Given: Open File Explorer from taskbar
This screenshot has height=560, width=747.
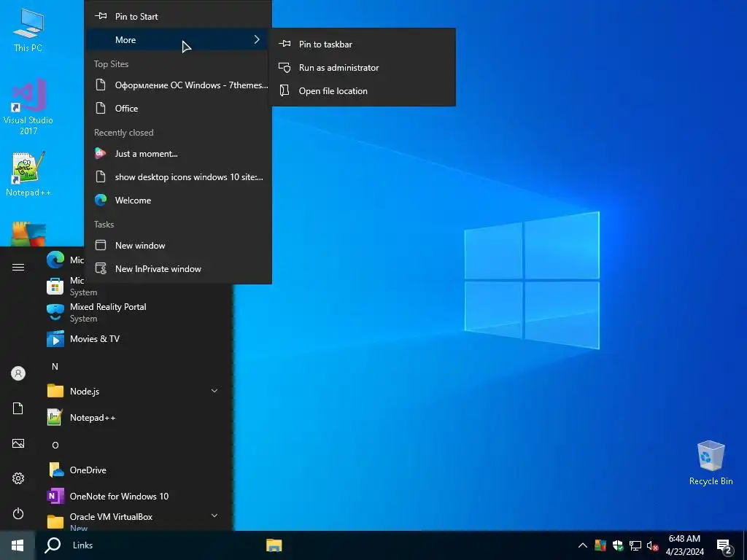Looking at the screenshot, I should [274, 545].
